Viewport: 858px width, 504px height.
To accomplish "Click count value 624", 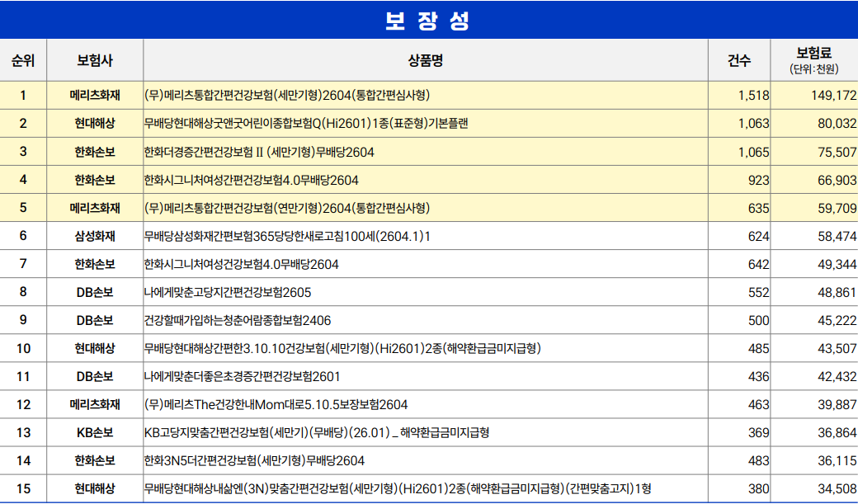I will coord(758,237).
